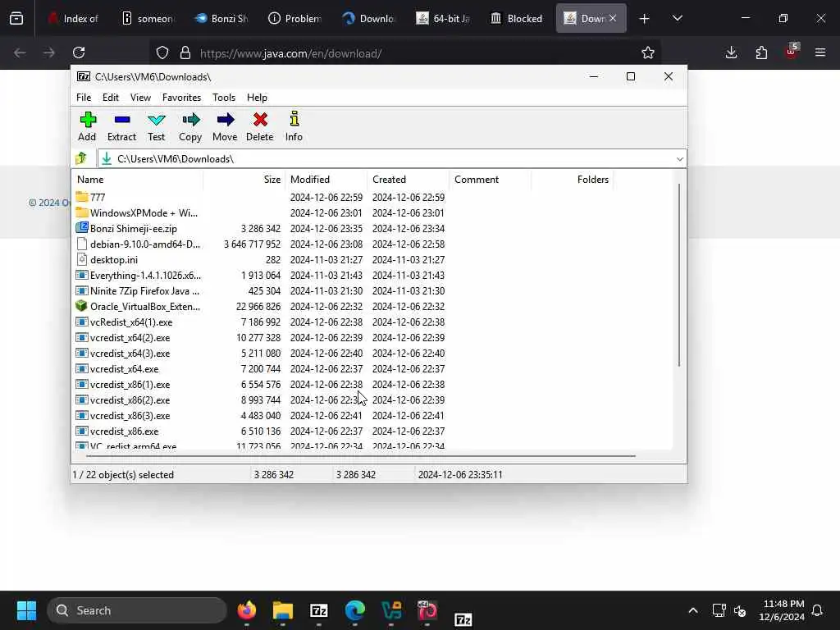Open the Firefox extensions puzzle icon

tap(761, 52)
